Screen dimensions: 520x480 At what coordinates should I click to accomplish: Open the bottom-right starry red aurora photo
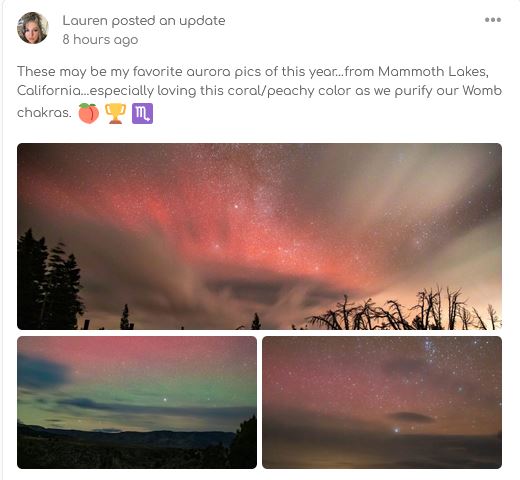(x=382, y=402)
